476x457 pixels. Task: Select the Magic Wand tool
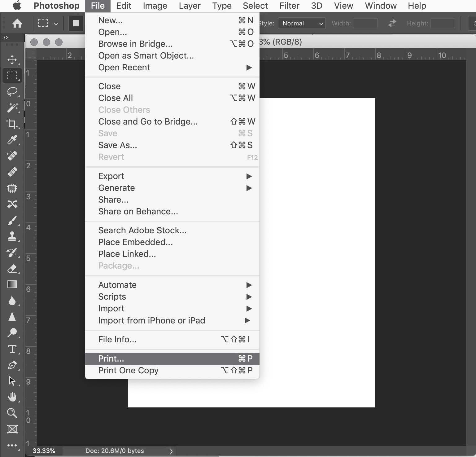(12, 108)
